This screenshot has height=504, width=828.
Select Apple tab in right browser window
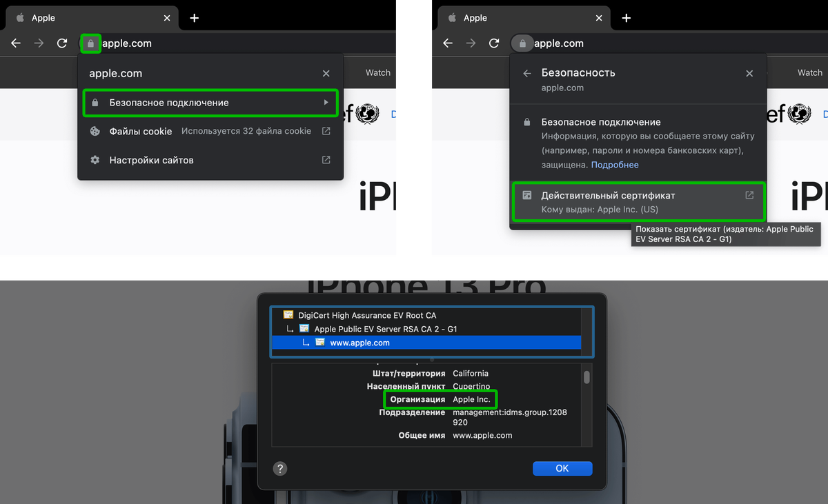click(x=523, y=18)
